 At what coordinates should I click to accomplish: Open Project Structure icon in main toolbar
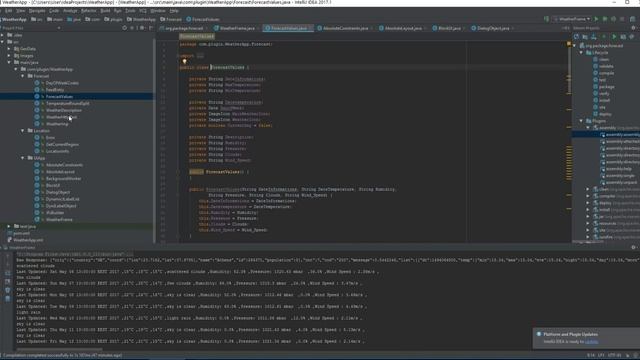[x=632, y=19]
